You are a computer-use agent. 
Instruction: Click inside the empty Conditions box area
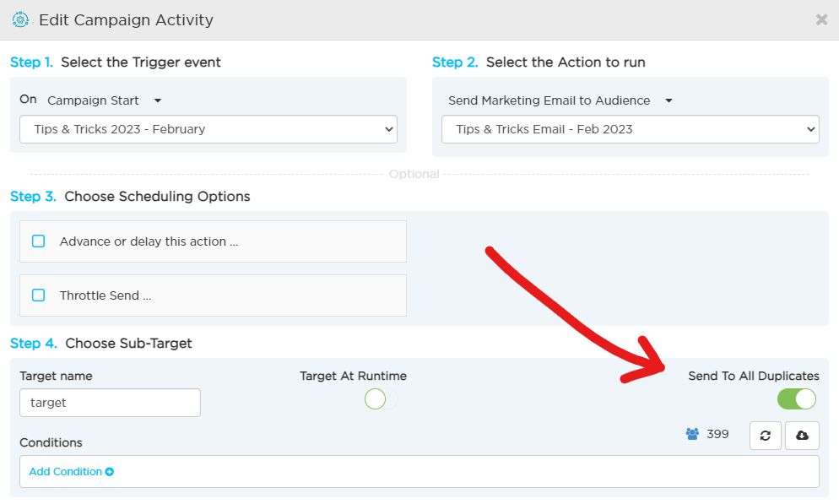(x=466, y=471)
